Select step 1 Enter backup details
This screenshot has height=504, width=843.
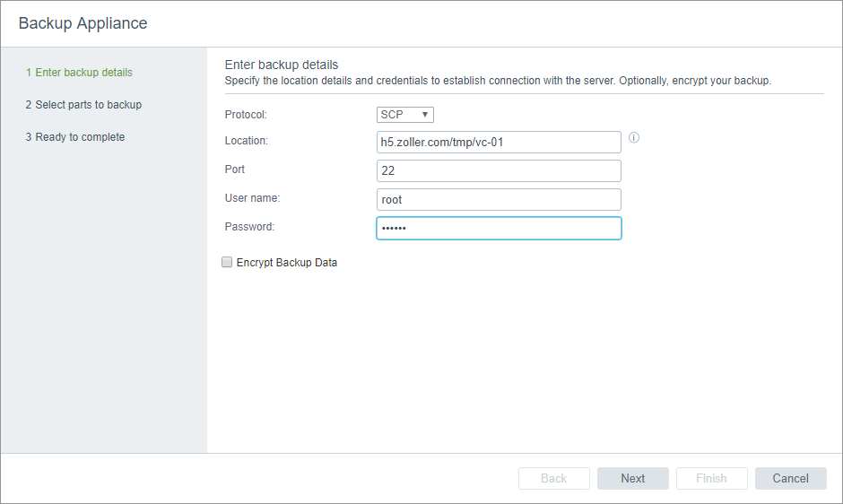click(79, 73)
